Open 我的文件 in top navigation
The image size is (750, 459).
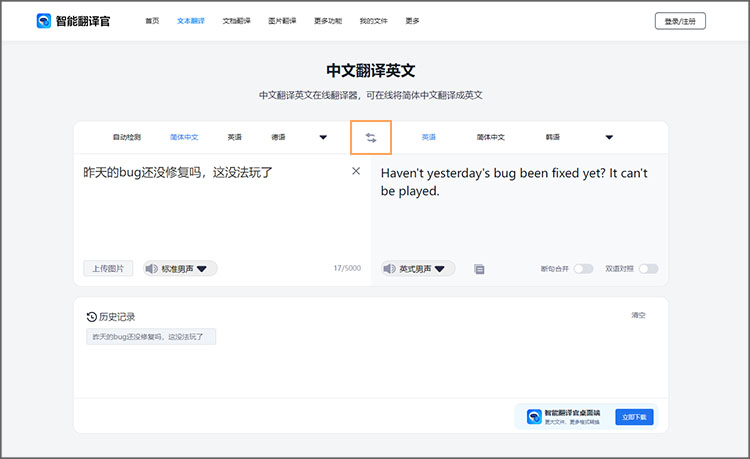tap(374, 21)
